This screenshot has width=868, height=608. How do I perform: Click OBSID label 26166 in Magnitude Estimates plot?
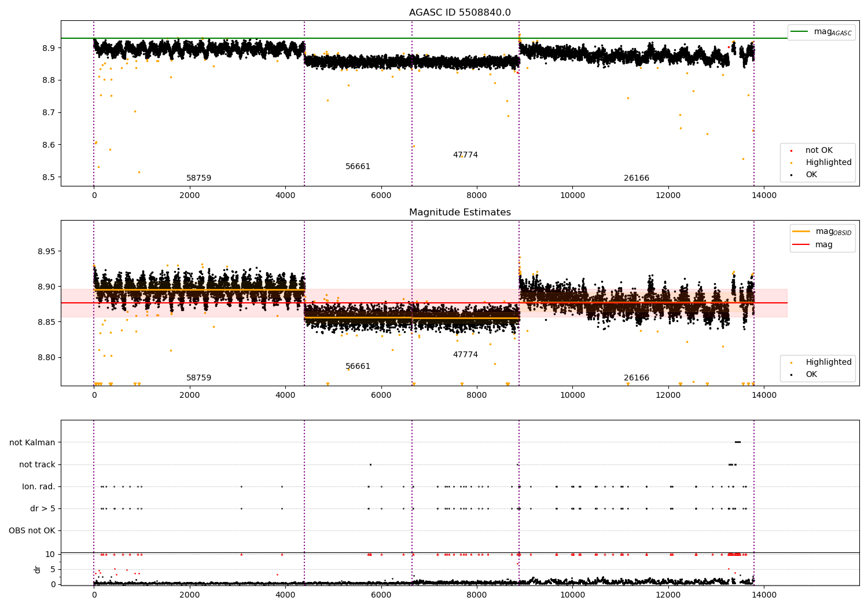coord(637,378)
